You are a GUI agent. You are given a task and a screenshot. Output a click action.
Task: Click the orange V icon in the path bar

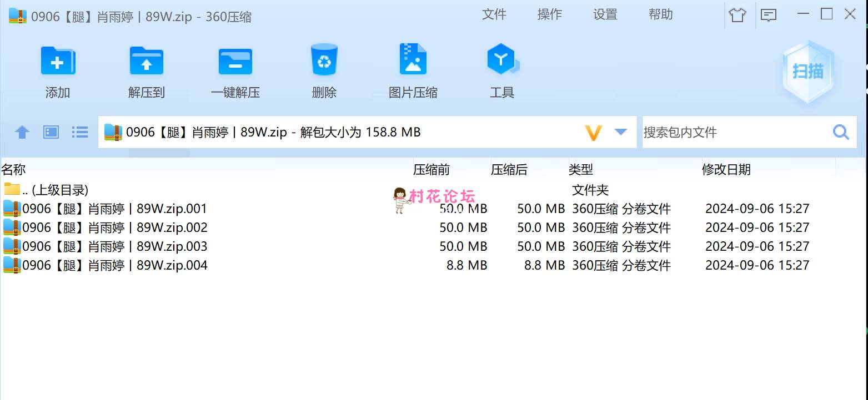pyautogui.click(x=594, y=133)
